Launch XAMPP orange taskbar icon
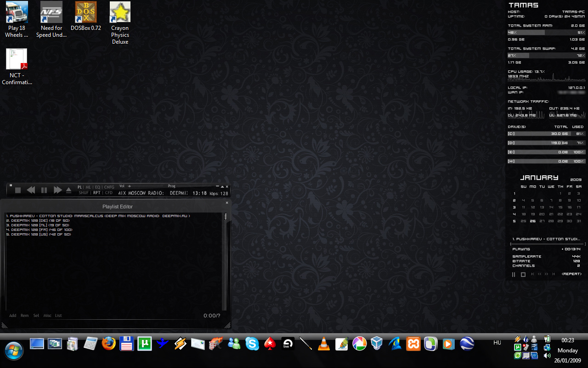Viewport: 588px width, 368px height. coord(413,344)
